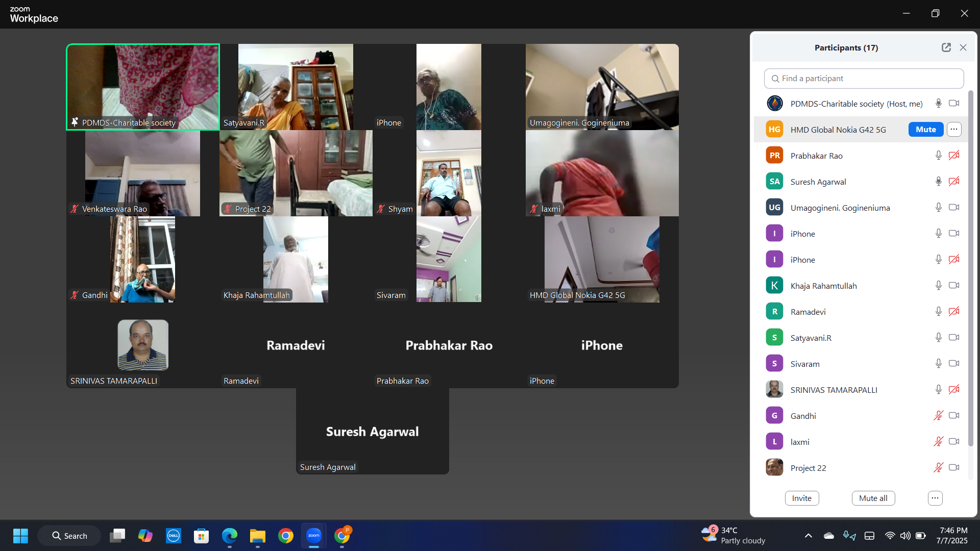Click laxmi's camera icon
Screen dimensions: 980x551
pos(954,442)
